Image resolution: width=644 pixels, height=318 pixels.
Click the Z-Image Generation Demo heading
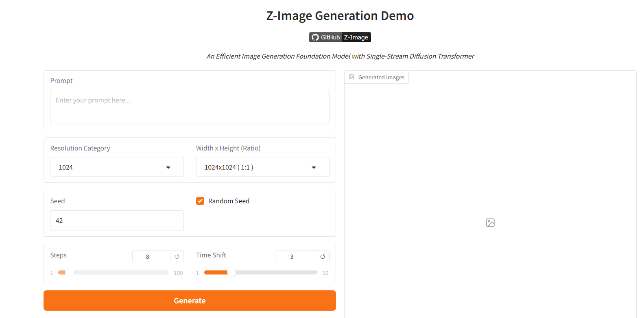coord(340,15)
